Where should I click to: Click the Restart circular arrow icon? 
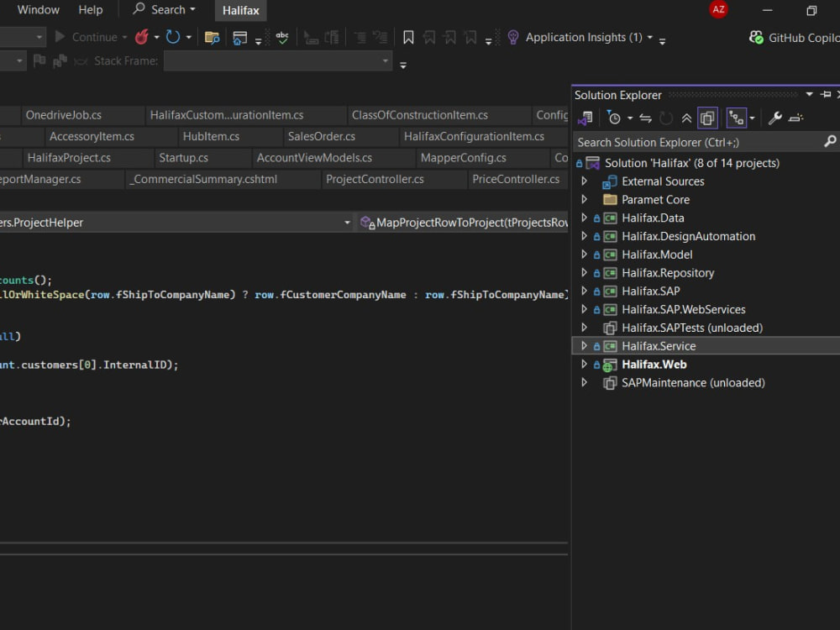(172, 37)
